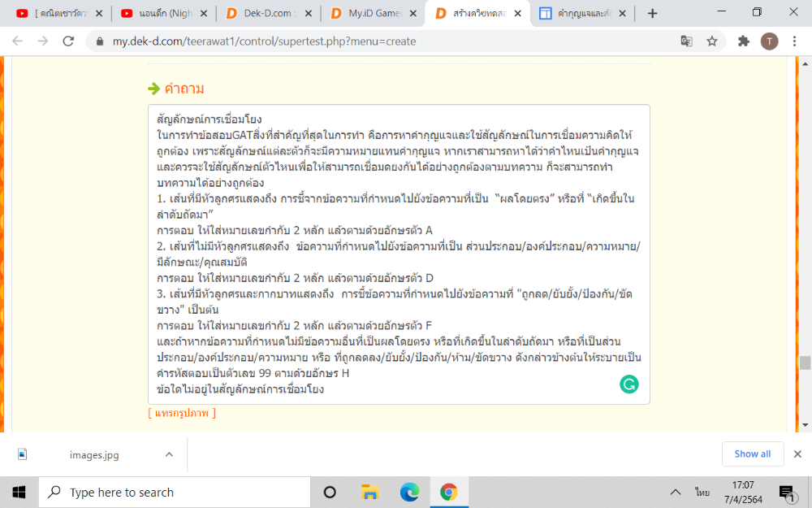This screenshot has width=812, height=508.
Task: Open a new browser tab
Action: [x=652, y=13]
